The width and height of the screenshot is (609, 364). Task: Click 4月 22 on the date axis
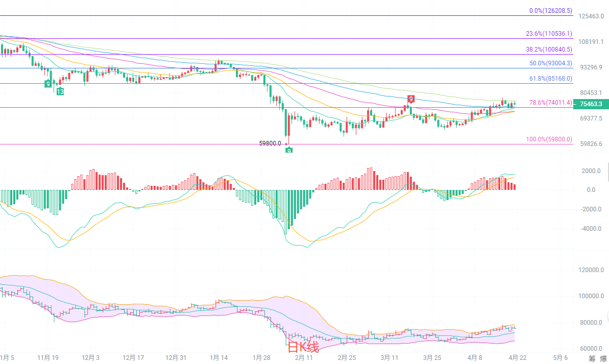point(517,357)
